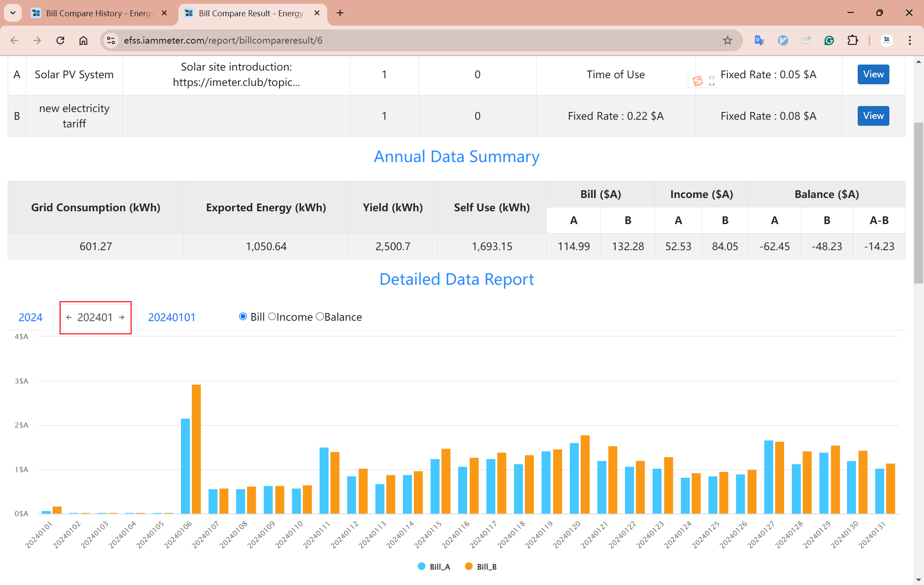Screen dimensions: 924x585
Task: Click the Sogou input S icon overlay
Action: pyautogui.click(x=697, y=80)
